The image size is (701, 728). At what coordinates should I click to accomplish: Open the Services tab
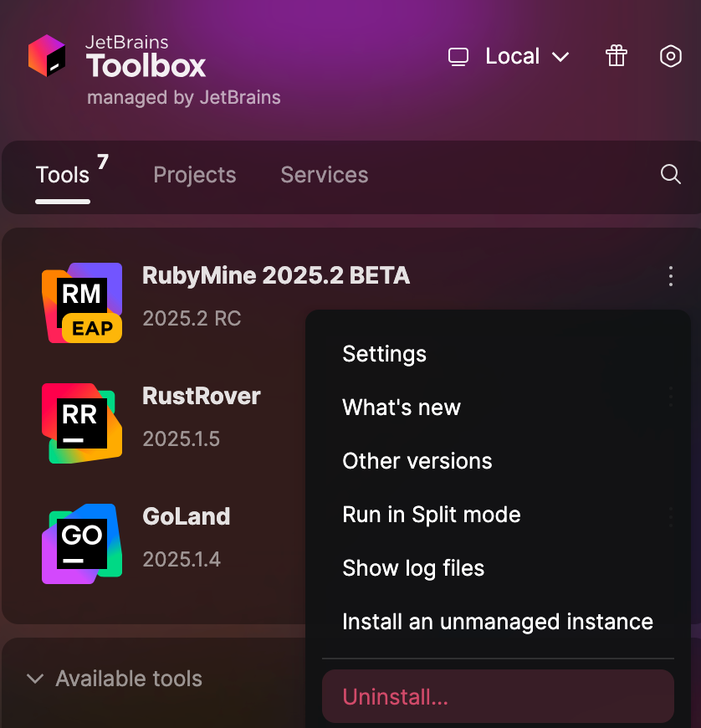pyautogui.click(x=324, y=175)
